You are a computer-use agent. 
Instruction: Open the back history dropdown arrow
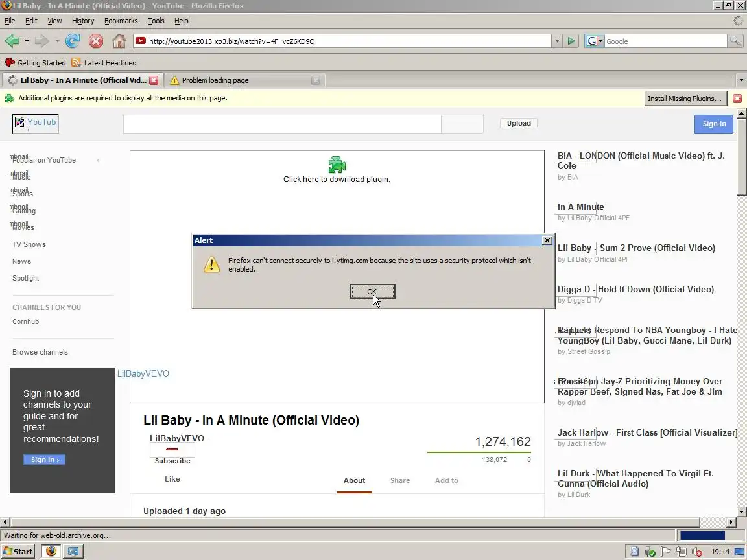point(27,41)
